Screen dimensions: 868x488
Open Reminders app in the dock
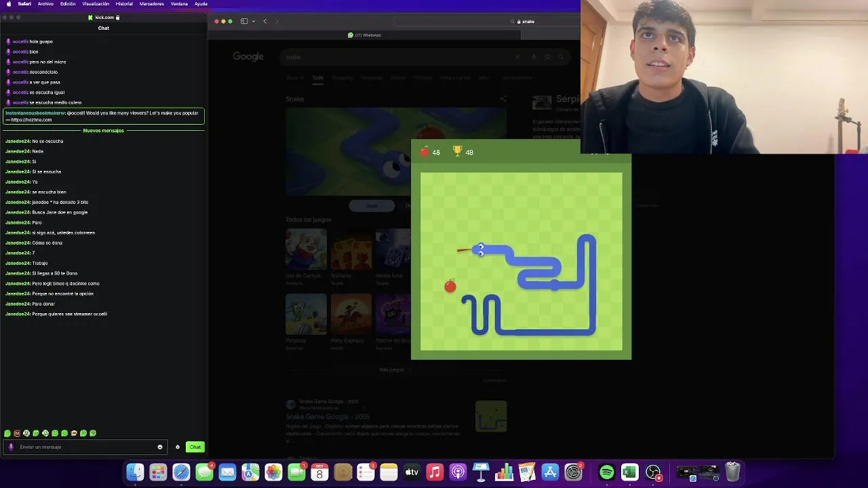(x=366, y=472)
